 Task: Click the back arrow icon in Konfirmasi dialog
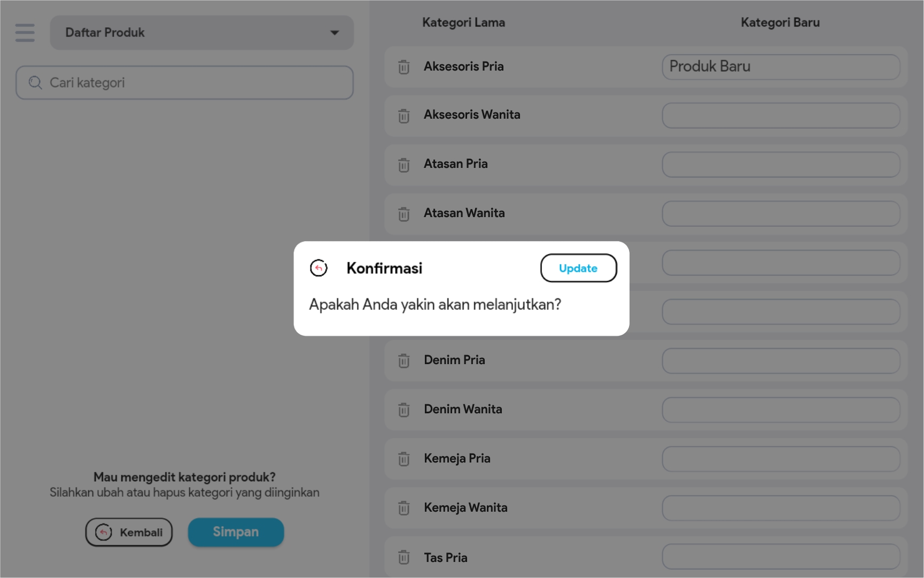pos(319,268)
